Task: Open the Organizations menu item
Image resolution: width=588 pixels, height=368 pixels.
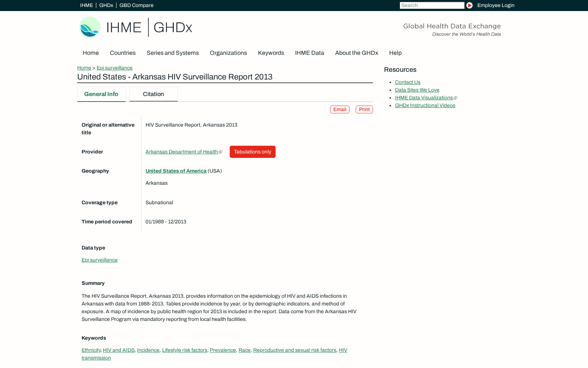Action: click(x=228, y=53)
